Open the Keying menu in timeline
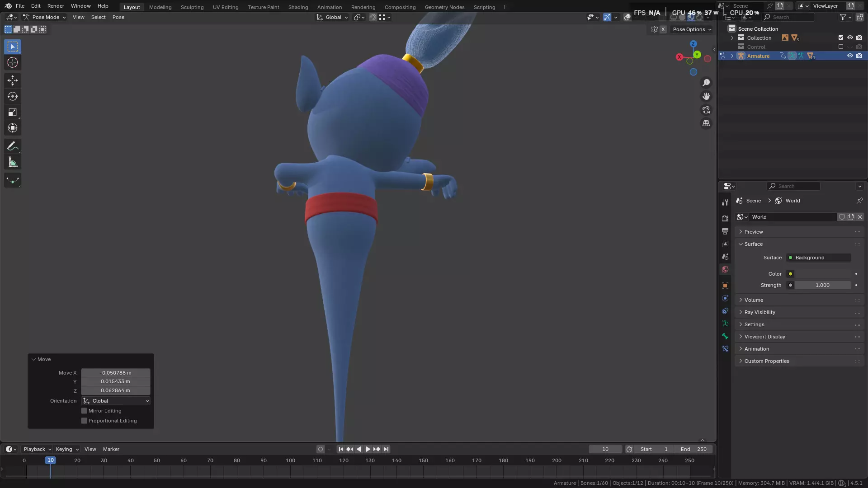The width and height of the screenshot is (868, 488). 67,449
